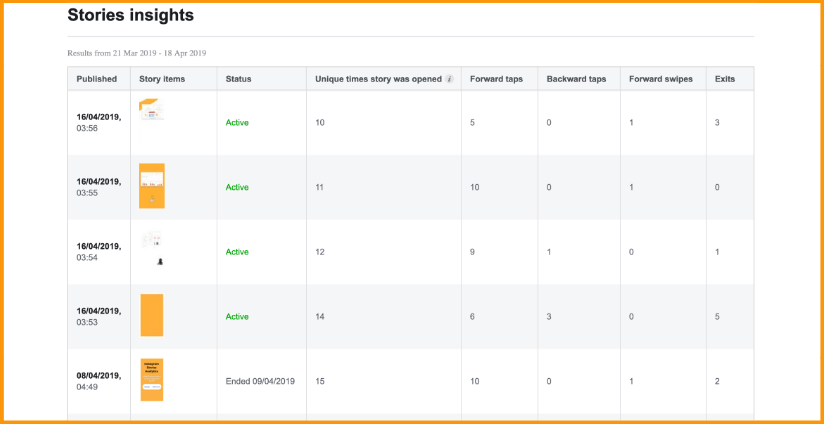Click unique opens value 12
The height and width of the screenshot is (424, 824).
pyautogui.click(x=320, y=252)
